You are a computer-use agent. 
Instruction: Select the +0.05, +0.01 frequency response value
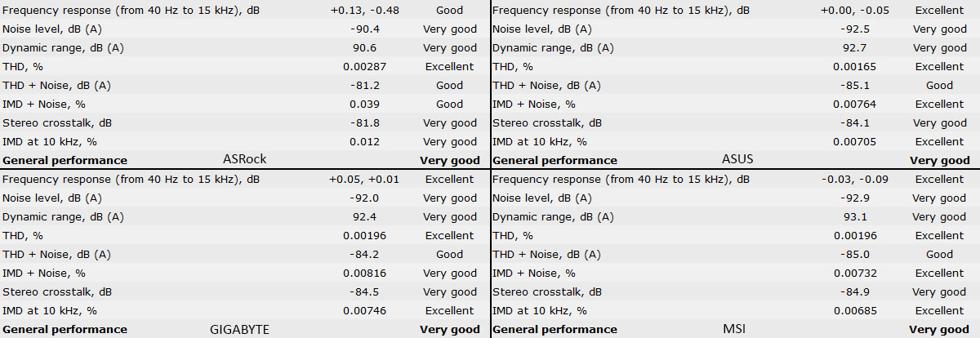click(364, 180)
